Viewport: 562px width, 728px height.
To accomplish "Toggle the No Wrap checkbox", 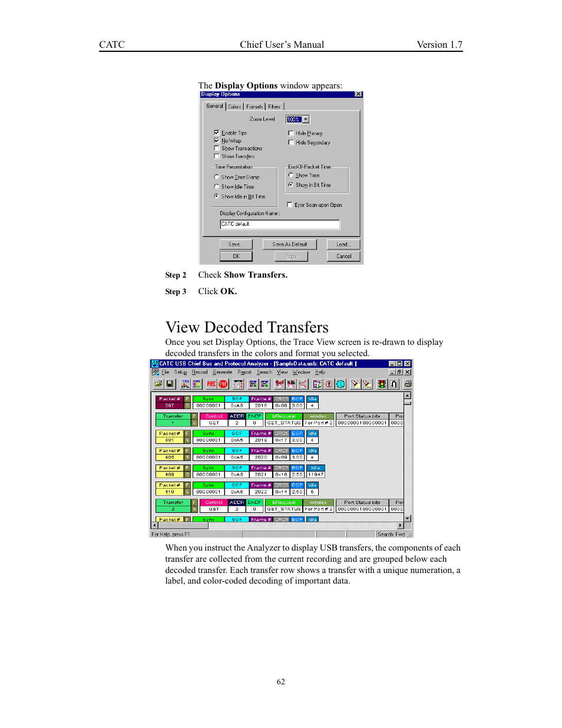I will (x=216, y=140).
